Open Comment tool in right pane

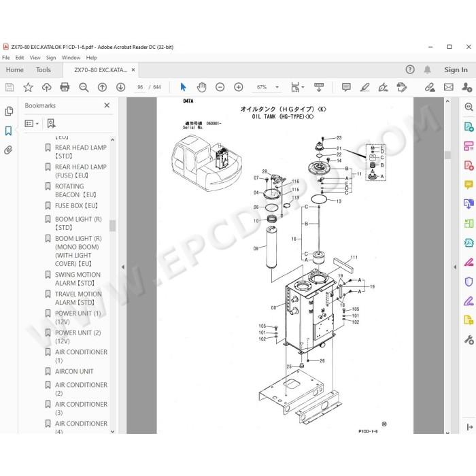click(x=469, y=184)
